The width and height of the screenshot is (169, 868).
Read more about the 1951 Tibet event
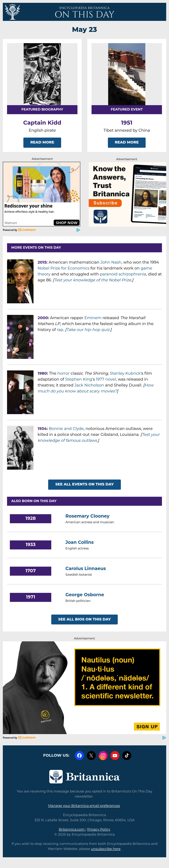127,142
